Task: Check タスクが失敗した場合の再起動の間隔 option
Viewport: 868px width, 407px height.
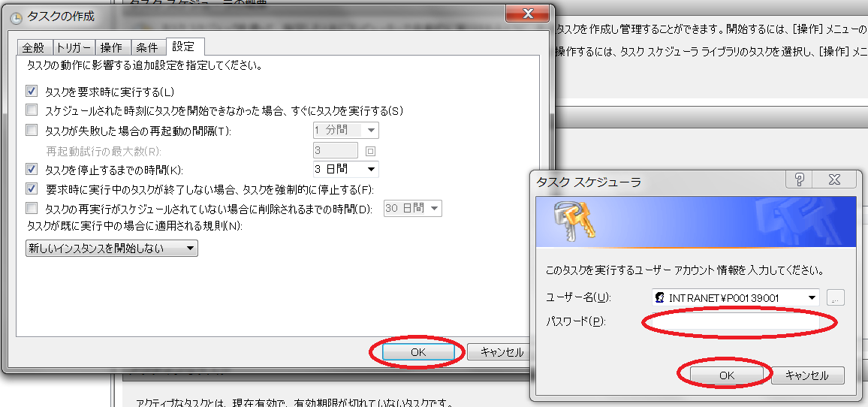Action: click(32, 131)
